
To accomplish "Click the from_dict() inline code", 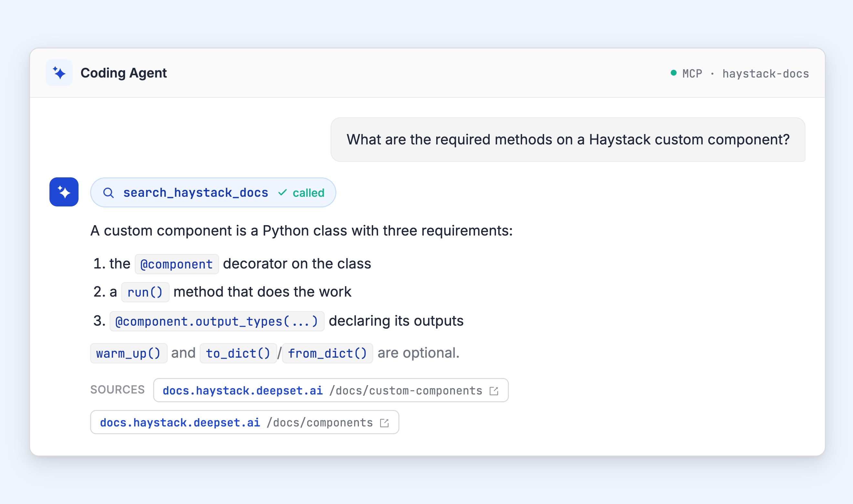I will click(327, 353).
